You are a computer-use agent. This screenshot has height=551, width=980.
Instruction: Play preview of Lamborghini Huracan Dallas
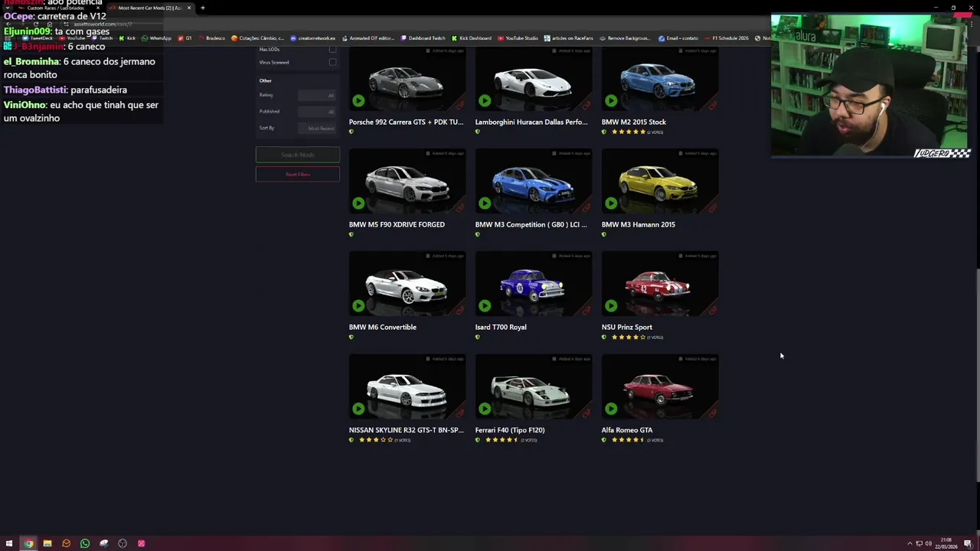pyautogui.click(x=485, y=100)
